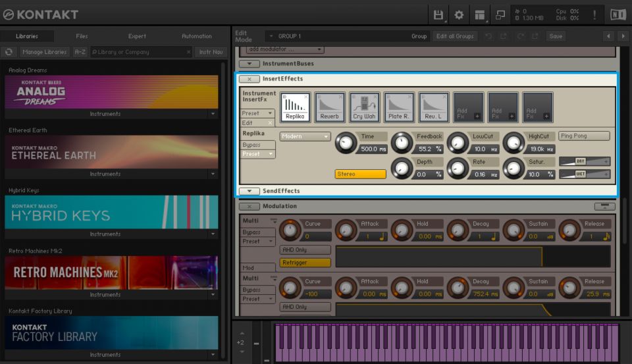This screenshot has width=632, height=364.
Task: Expand the SendEffects section
Action: pyautogui.click(x=249, y=191)
